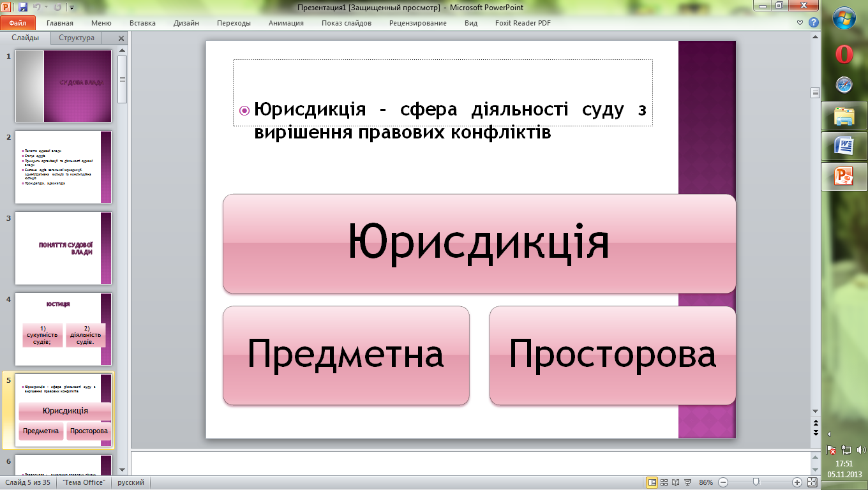The height and width of the screenshot is (490, 868).
Task: Select slide 5 thumbnail Юрисдикція
Action: click(63, 410)
